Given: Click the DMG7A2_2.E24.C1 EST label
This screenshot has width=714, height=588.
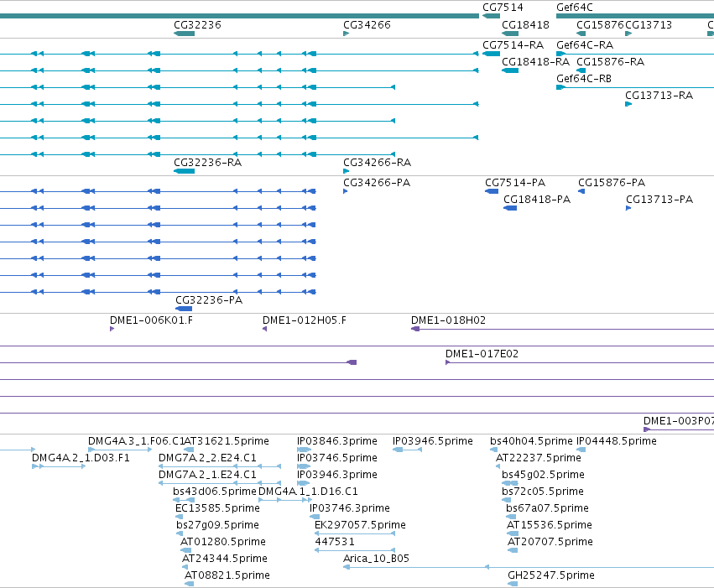Looking at the screenshot, I should click(207, 458).
